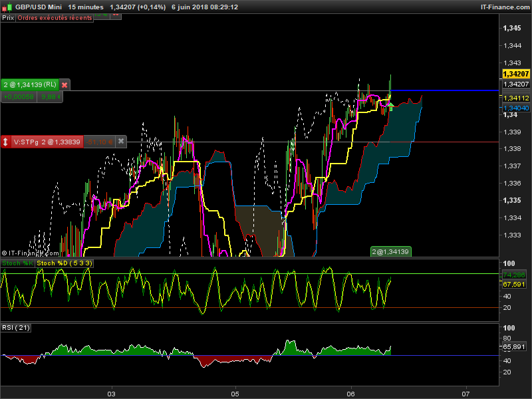The width and height of the screenshot is (532, 399).
Task: Click the 03 date label on time axis
Action: [x=111, y=394]
